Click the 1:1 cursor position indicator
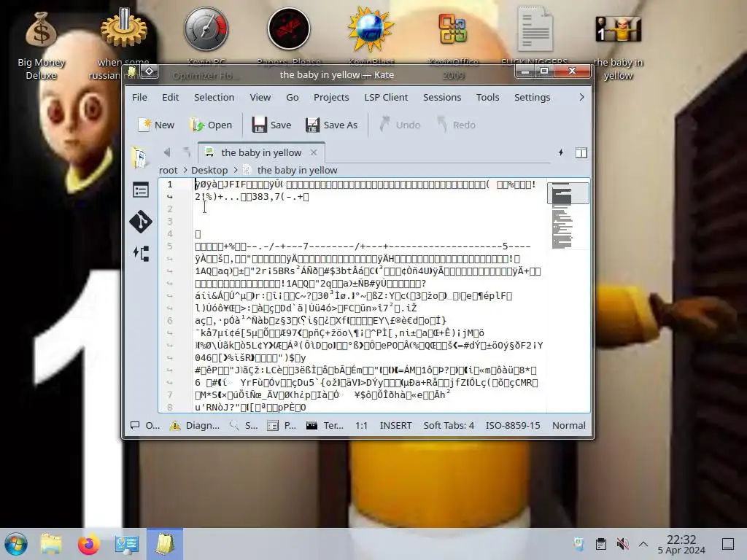This screenshot has height=560, width=747. coord(361,425)
